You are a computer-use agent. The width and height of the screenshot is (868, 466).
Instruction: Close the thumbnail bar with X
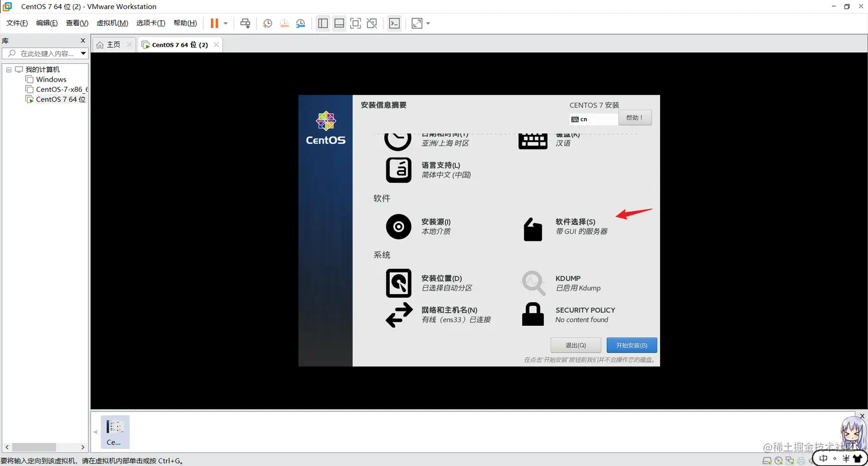pyautogui.click(x=862, y=415)
